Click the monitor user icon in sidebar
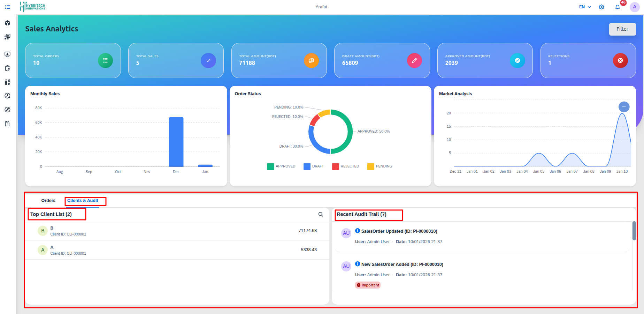Screen dimensions: 644x314 tap(7, 54)
